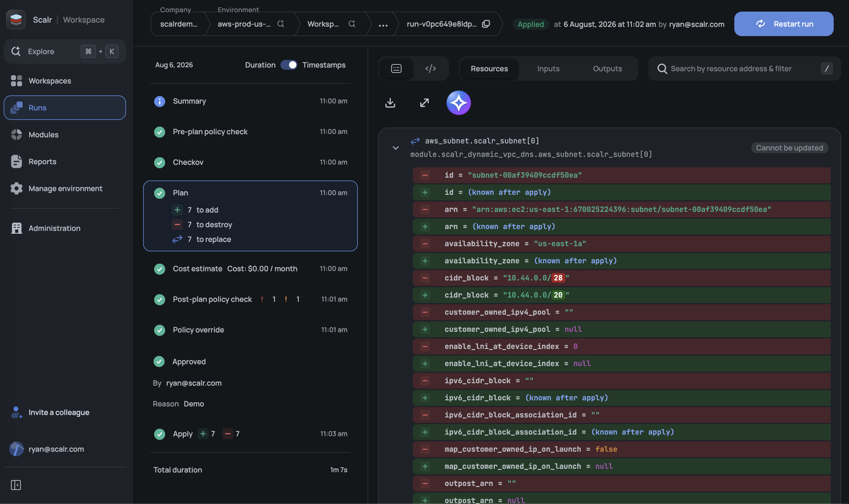This screenshot has height=504, width=849.
Task: Copy the run ID to clipboard
Action: point(486,24)
